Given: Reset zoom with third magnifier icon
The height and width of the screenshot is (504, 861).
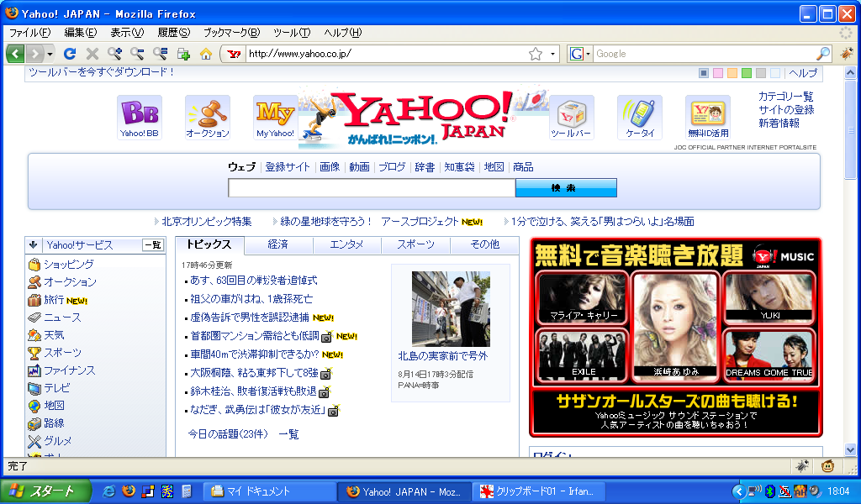Looking at the screenshot, I should click(160, 54).
